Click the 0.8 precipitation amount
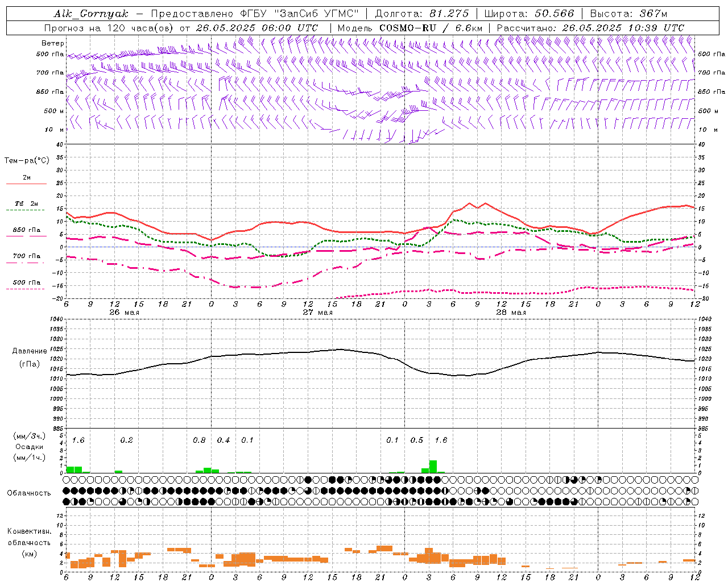 tap(199, 440)
